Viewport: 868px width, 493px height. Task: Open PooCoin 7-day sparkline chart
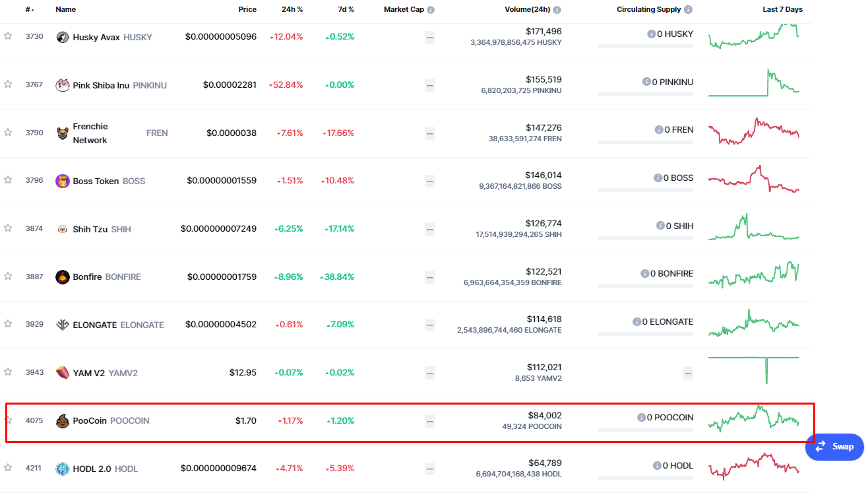click(x=754, y=418)
